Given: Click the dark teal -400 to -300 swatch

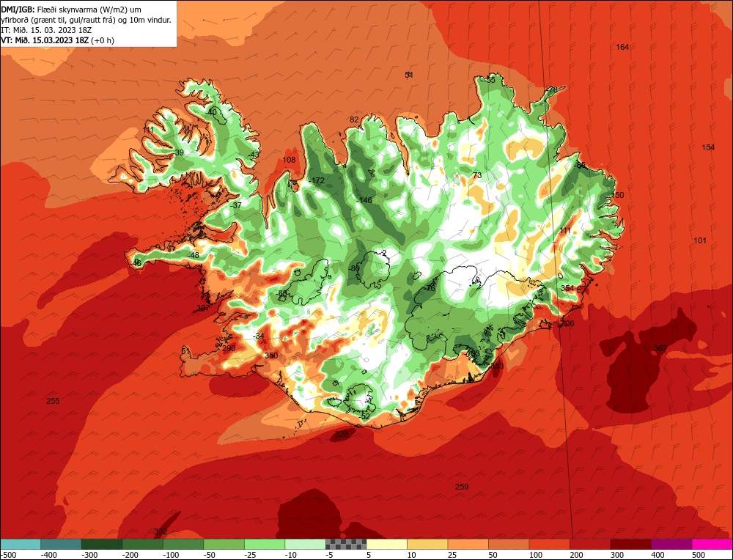Looking at the screenshot, I should (x=61, y=544).
